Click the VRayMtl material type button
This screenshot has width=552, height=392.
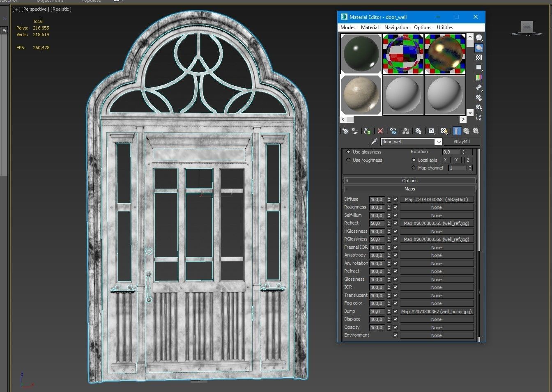coord(461,142)
